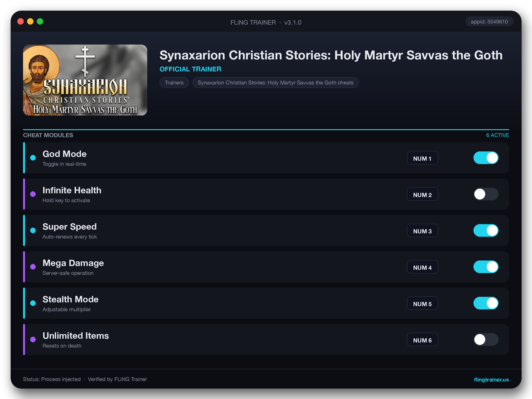The height and width of the screenshot is (399, 532).
Task: Select the Unlimited Items module title
Action: point(76,336)
